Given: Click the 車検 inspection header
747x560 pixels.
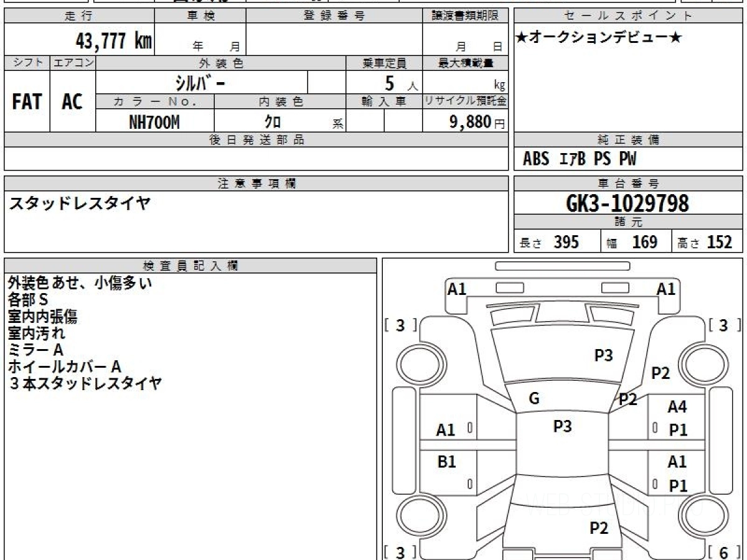Looking at the screenshot, I should coord(200,16).
